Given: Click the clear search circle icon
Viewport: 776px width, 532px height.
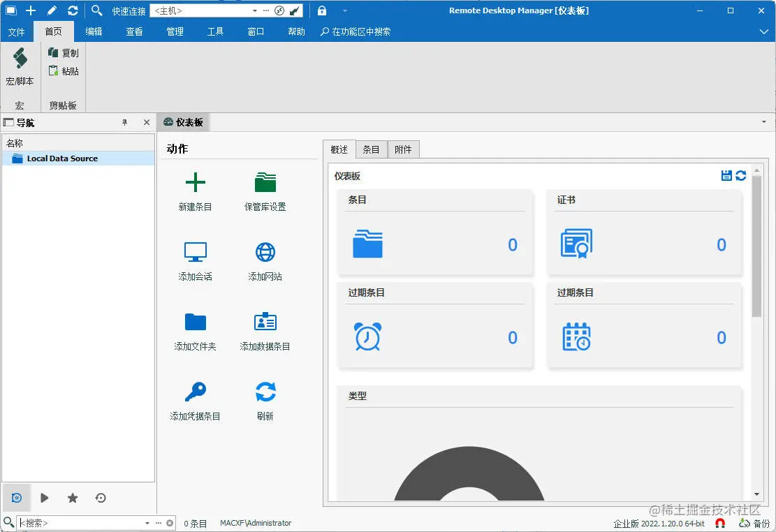Looking at the screenshot, I should point(170,523).
